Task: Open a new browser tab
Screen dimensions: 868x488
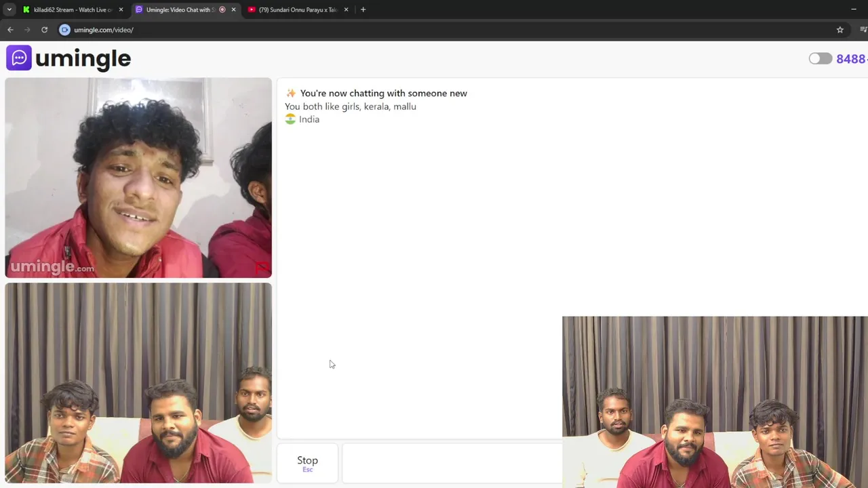Action: [x=363, y=9]
